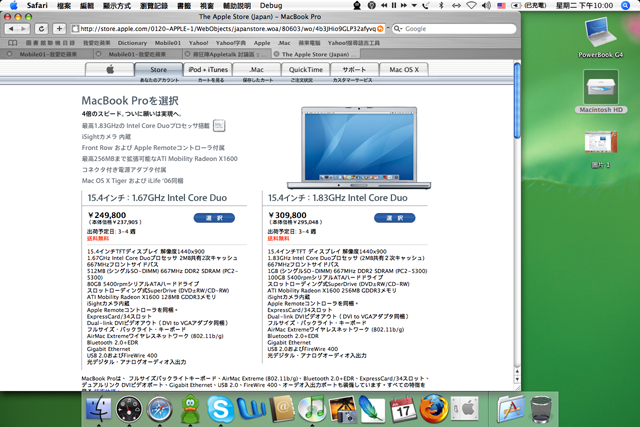Go back with Safari's back arrow

coord(11,29)
